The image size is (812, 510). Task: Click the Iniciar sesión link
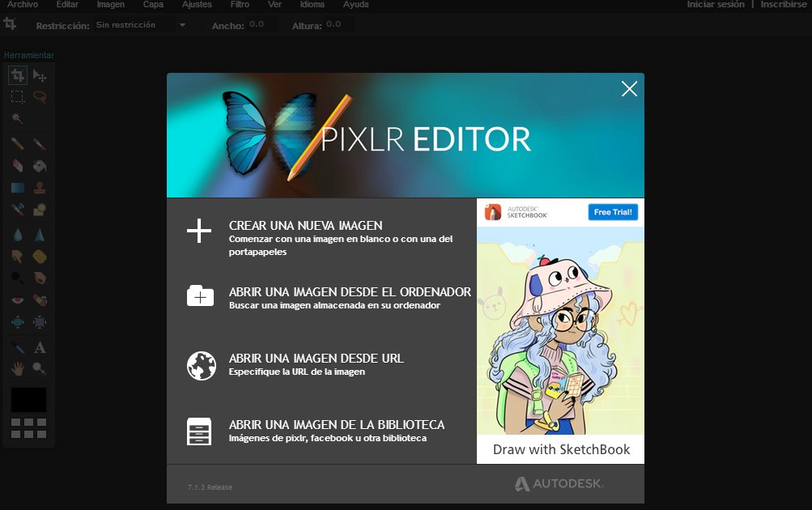716,4
